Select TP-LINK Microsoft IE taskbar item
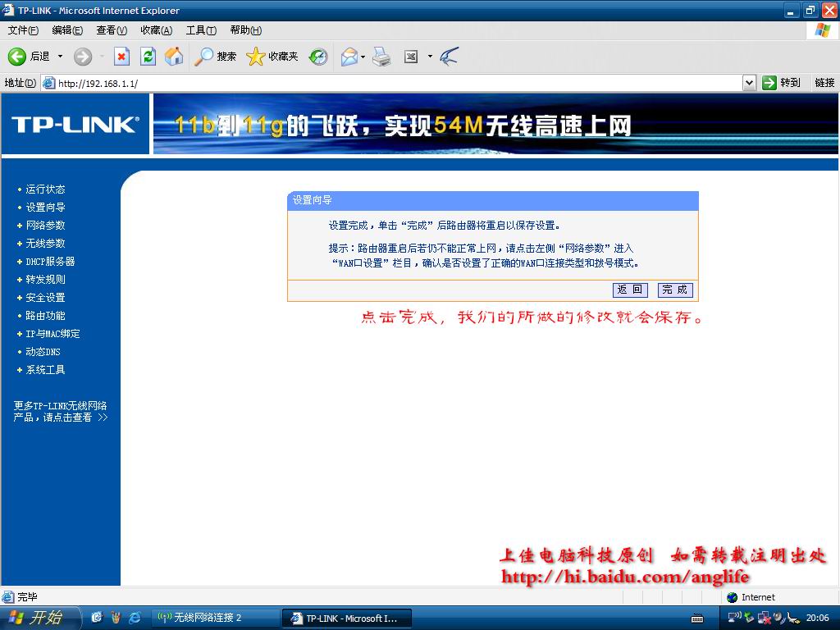 (347, 619)
